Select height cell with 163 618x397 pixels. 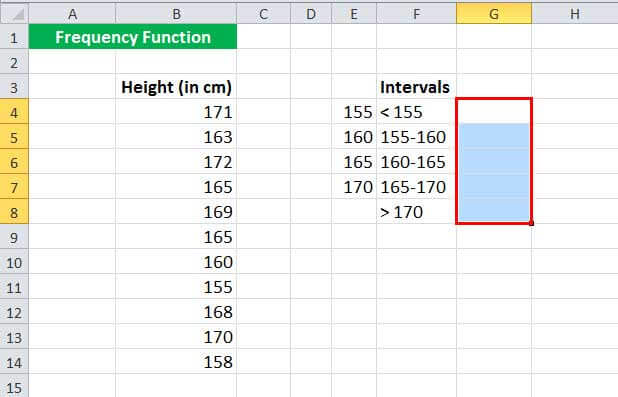176,137
